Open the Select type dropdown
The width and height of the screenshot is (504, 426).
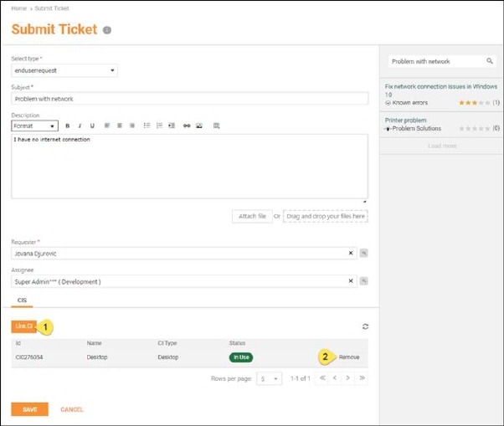pos(64,70)
